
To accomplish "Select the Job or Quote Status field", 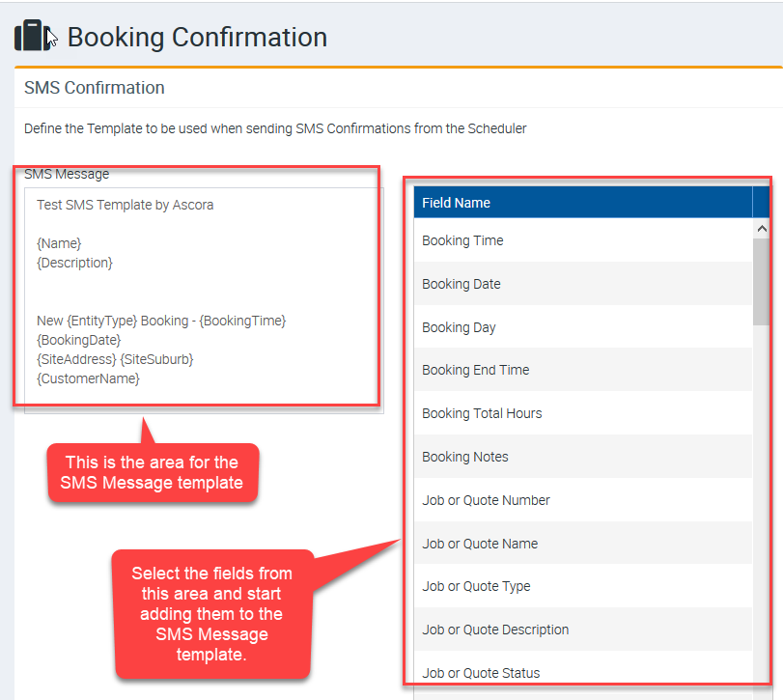I will [481, 673].
